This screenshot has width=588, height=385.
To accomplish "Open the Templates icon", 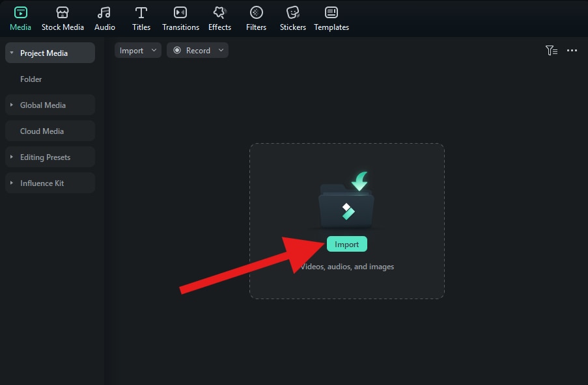I will [x=331, y=13].
